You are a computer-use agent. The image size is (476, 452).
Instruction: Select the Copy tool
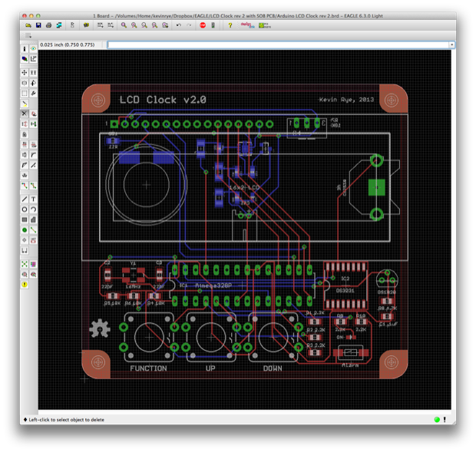click(33, 73)
